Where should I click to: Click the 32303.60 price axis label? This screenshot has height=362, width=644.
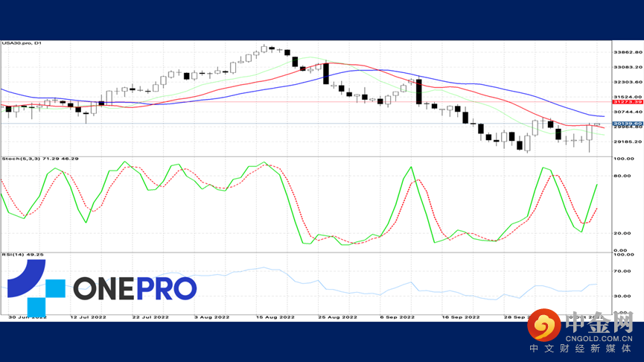tap(628, 82)
